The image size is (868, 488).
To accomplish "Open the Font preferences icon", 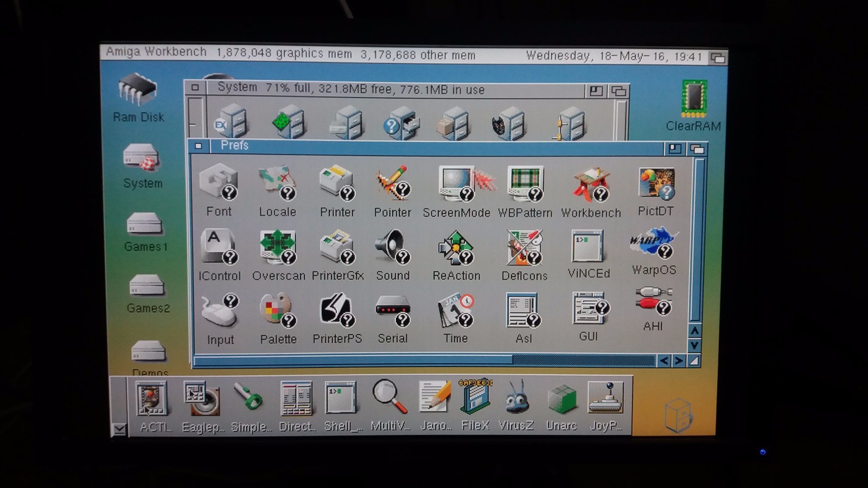I will [x=219, y=183].
